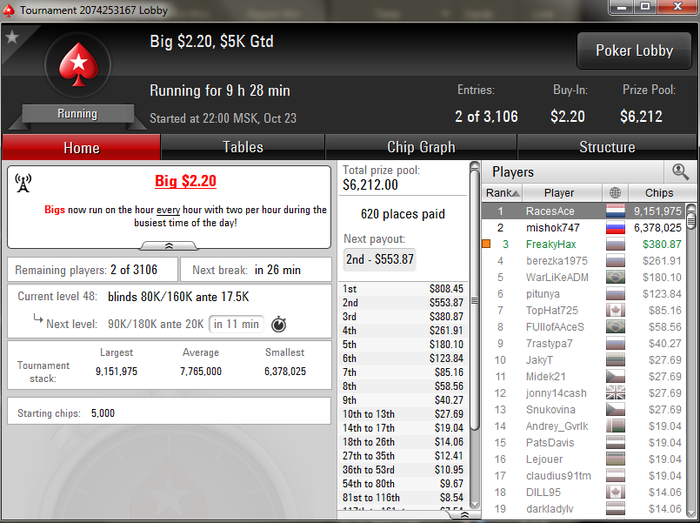Sort the player list by Rank
The height and width of the screenshot is (523, 700).
[502, 193]
